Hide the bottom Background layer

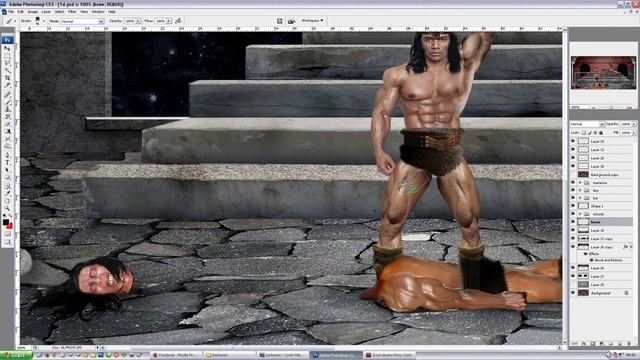click(x=573, y=293)
